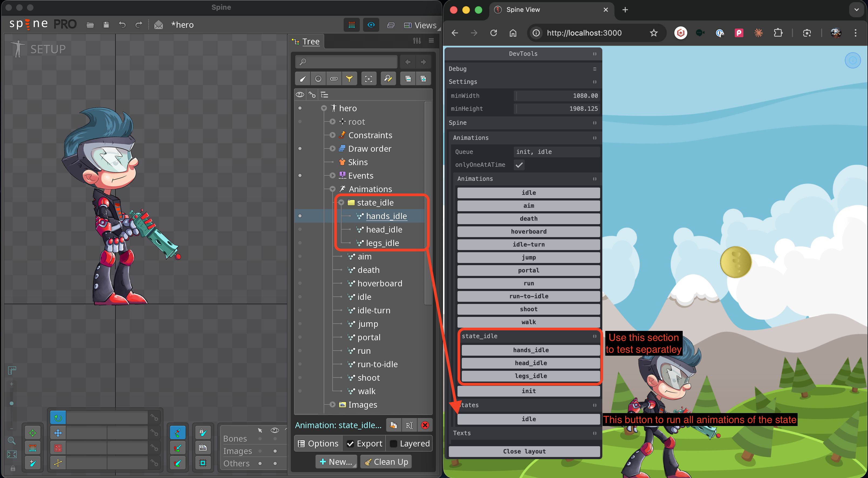This screenshot has width=868, height=478.
Task: Enable the filter funnel in the tree panel
Action: [349, 78]
